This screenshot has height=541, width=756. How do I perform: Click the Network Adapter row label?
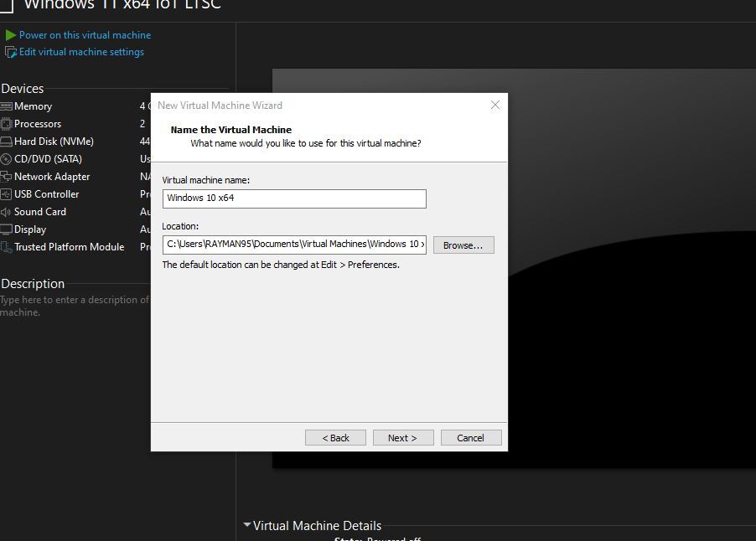[x=52, y=177]
